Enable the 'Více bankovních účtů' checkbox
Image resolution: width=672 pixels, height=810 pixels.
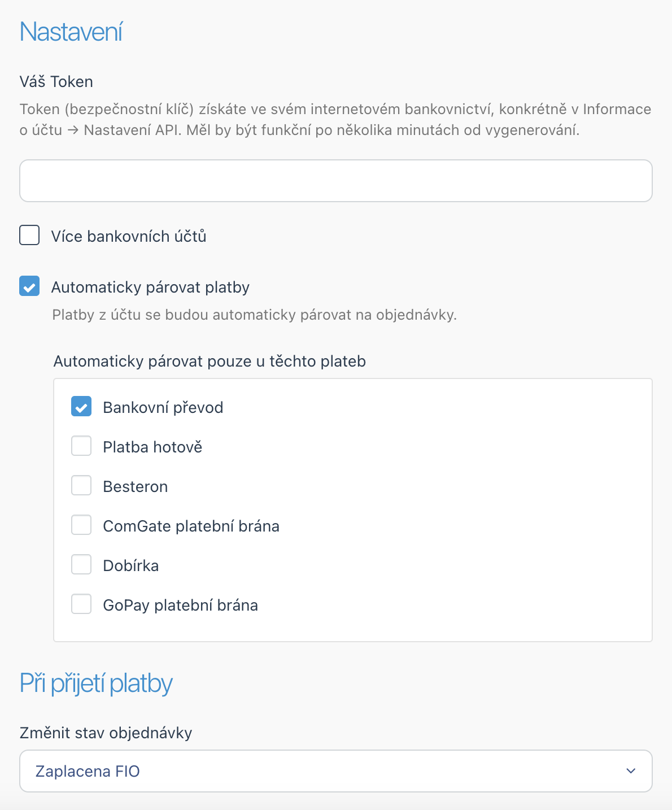(x=29, y=235)
